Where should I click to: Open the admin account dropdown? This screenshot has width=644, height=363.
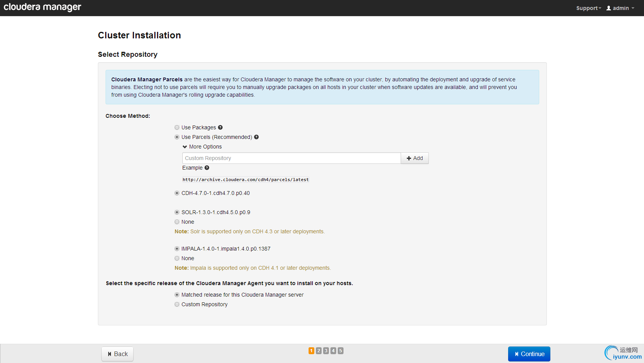(x=620, y=8)
